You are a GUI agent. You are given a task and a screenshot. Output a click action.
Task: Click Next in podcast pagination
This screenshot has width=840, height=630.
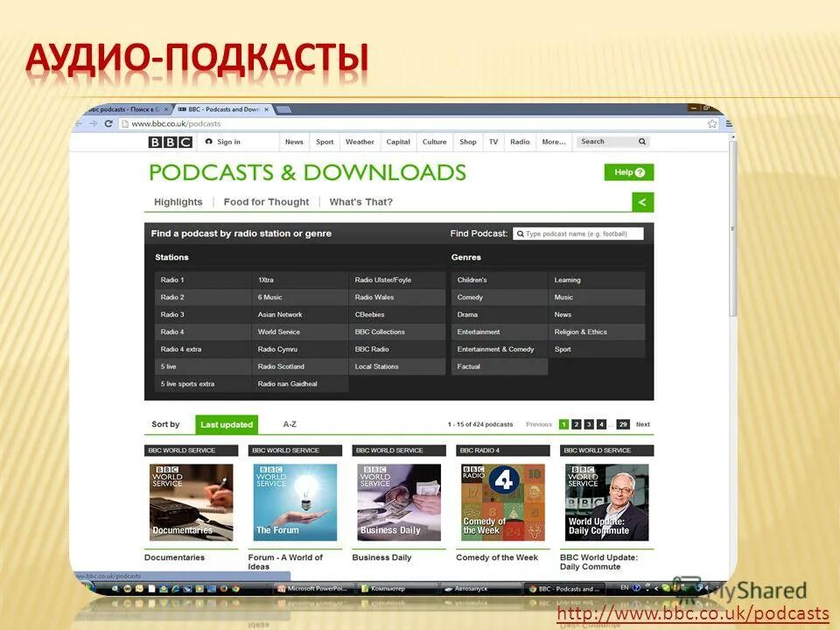643,424
